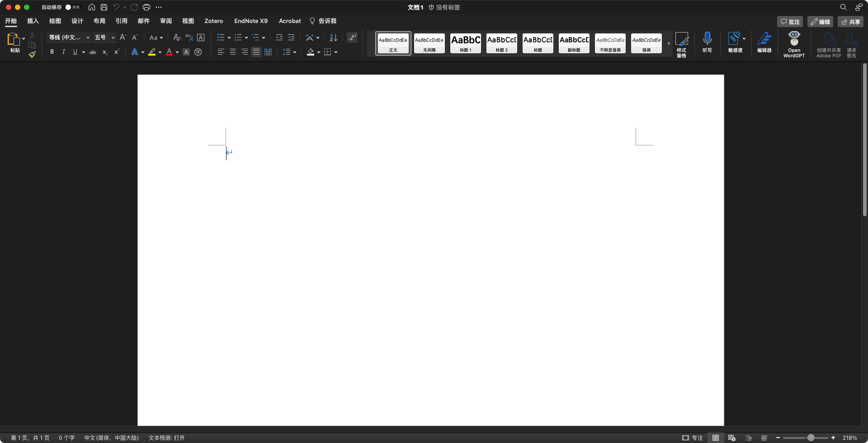Click the Cut scissors icon

coord(32,35)
